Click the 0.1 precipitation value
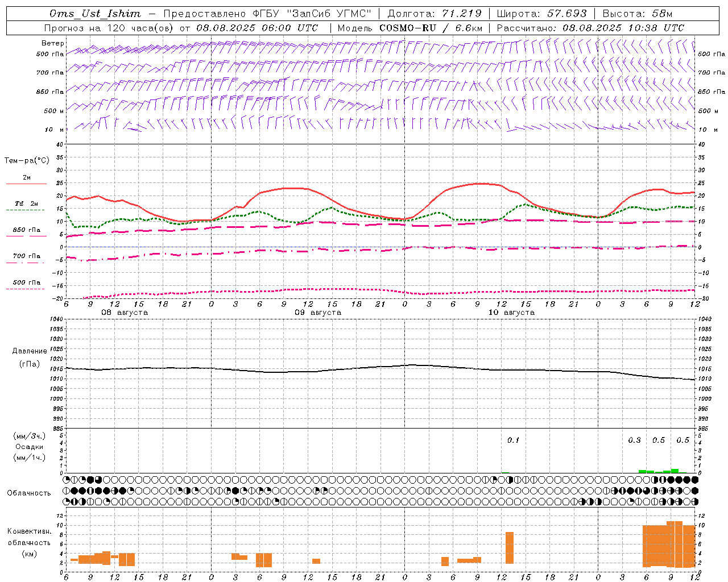728x582 pixels. point(513,440)
